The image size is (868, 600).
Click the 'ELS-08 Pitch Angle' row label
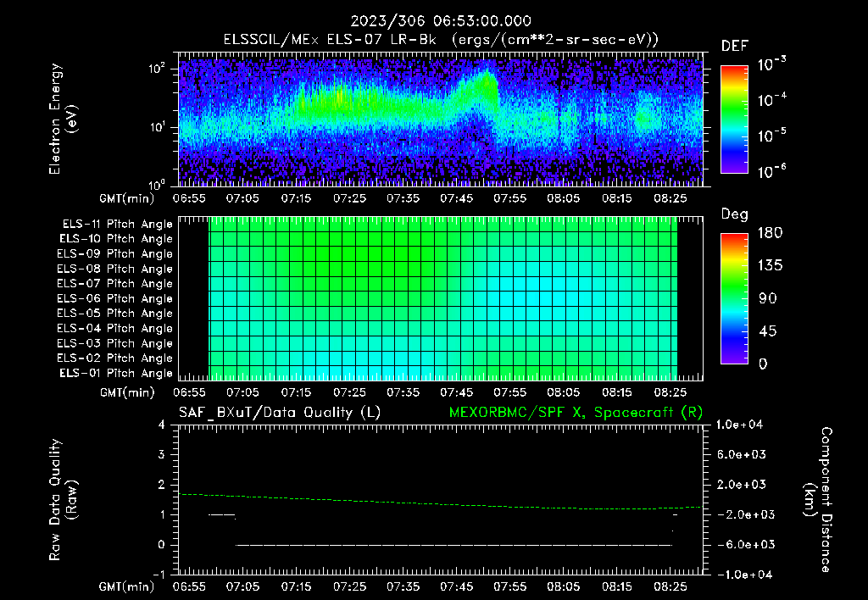point(115,269)
